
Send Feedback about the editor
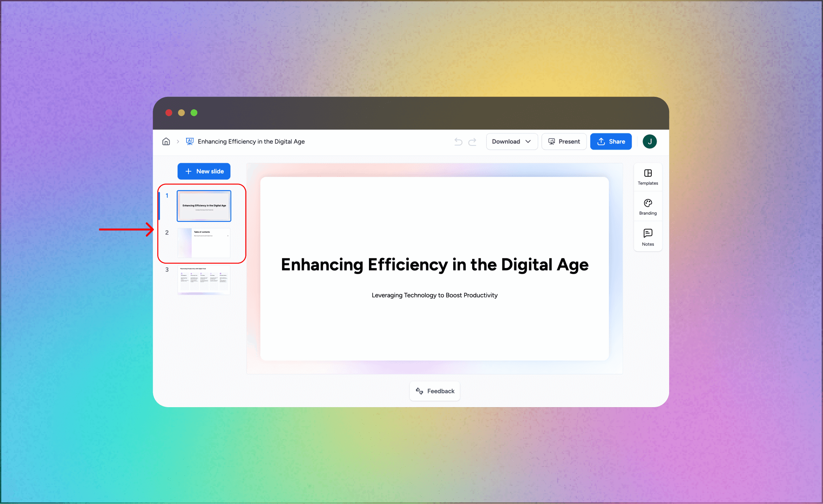[x=434, y=391]
